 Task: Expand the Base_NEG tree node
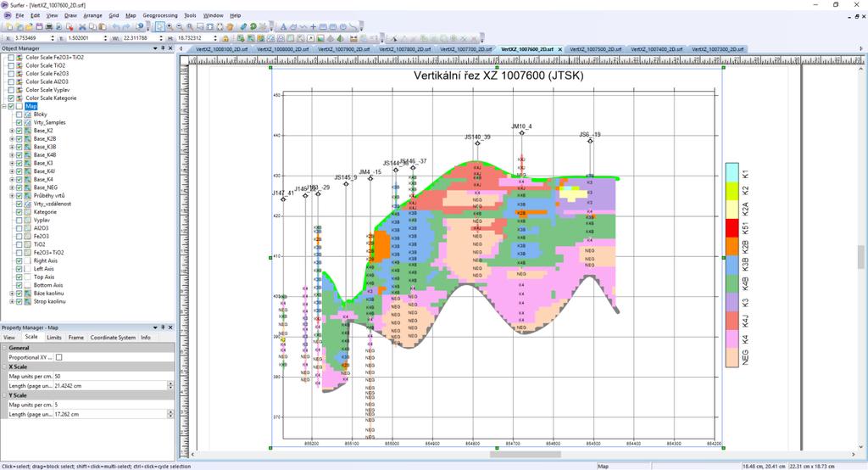(x=12, y=187)
